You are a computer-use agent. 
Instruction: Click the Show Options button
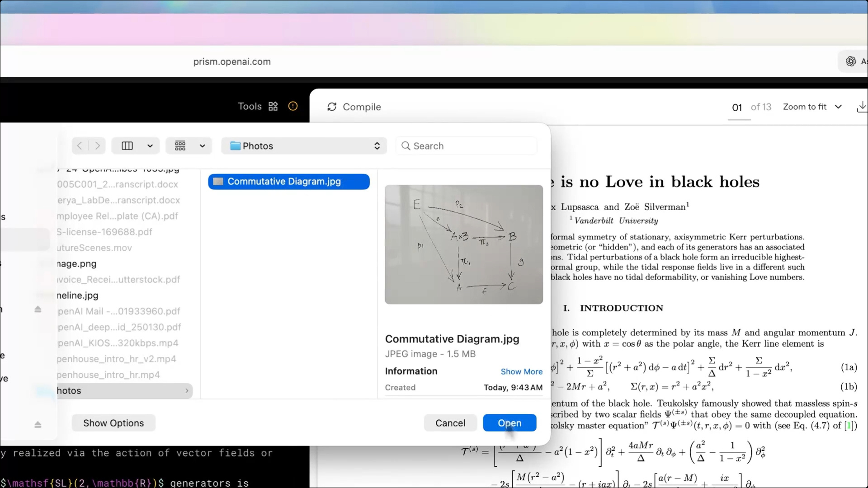click(x=113, y=423)
